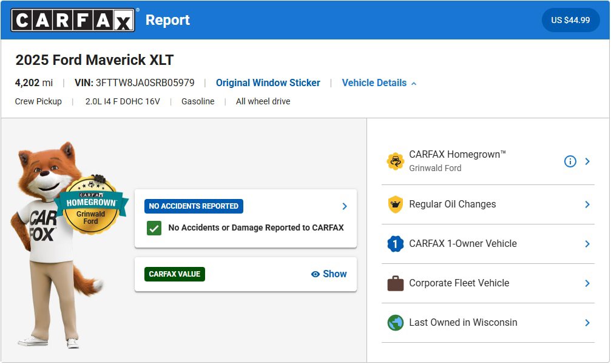Click No Accidents or Damage Reported text

click(x=256, y=227)
